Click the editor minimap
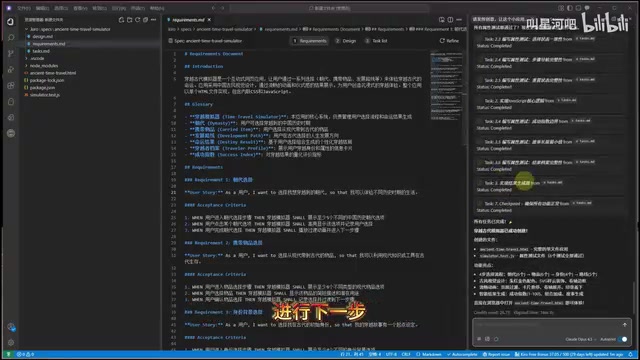640x360 pixels. (x=447, y=86)
